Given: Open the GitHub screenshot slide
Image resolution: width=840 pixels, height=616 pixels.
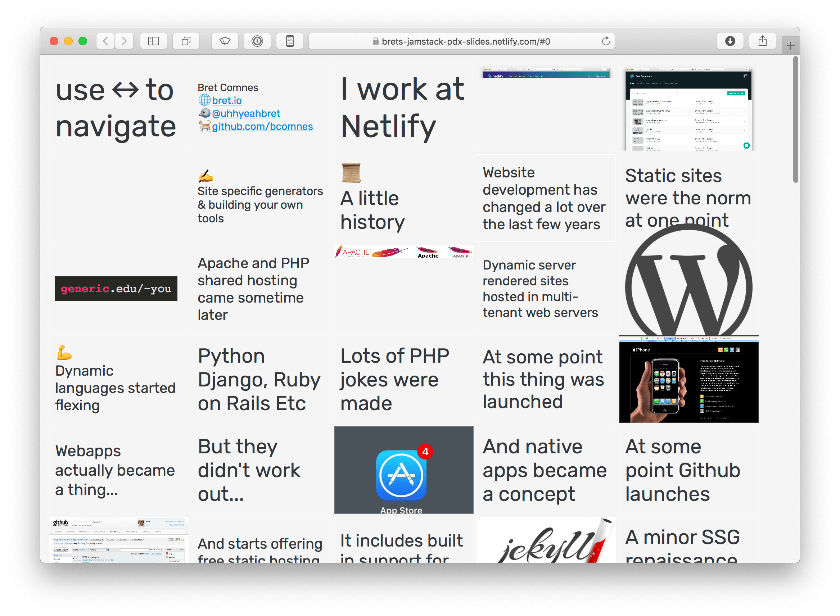Looking at the screenshot, I should click(x=119, y=540).
